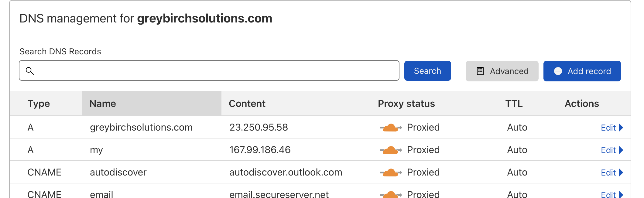Screen dimensions: 644x198
Task: Click the TTL column header
Action: [514, 104]
